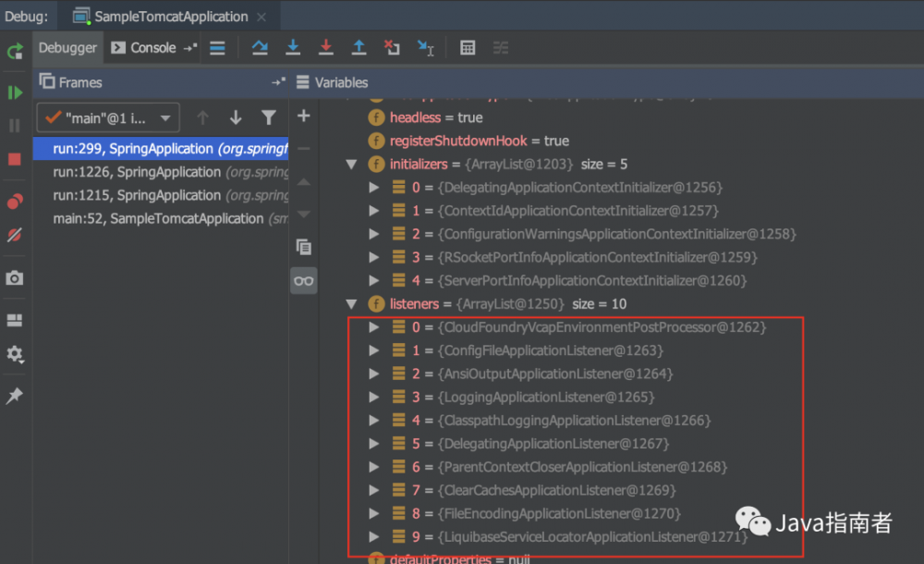The width and height of the screenshot is (924, 564).
Task: Click the red Stop Process icon
Action: coord(15,159)
